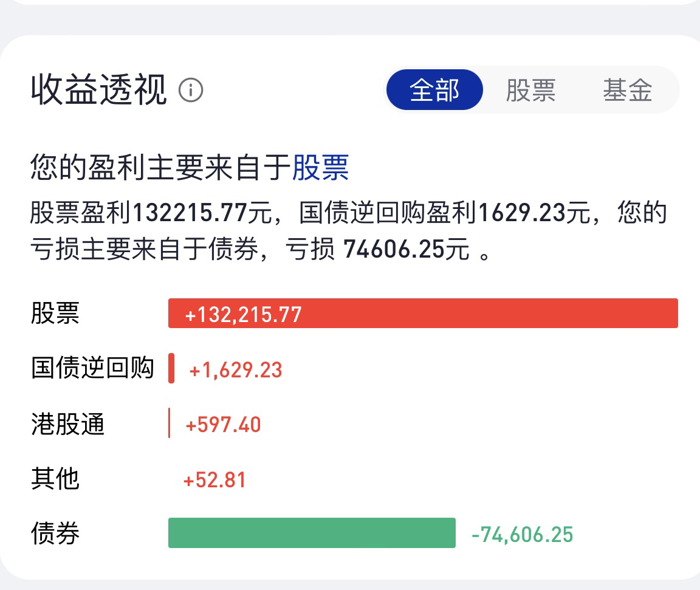Select the 股票 row label in chart

point(55,314)
